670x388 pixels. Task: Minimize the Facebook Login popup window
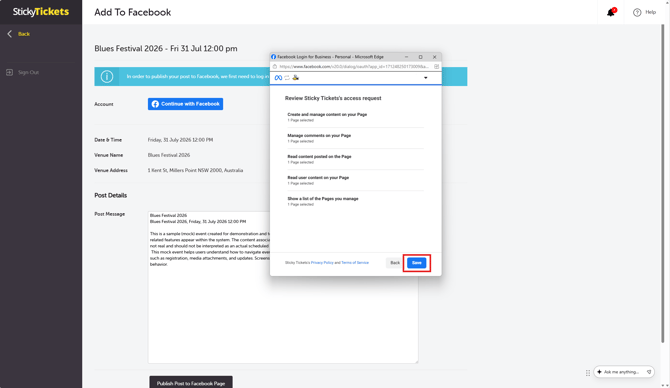[x=406, y=57]
